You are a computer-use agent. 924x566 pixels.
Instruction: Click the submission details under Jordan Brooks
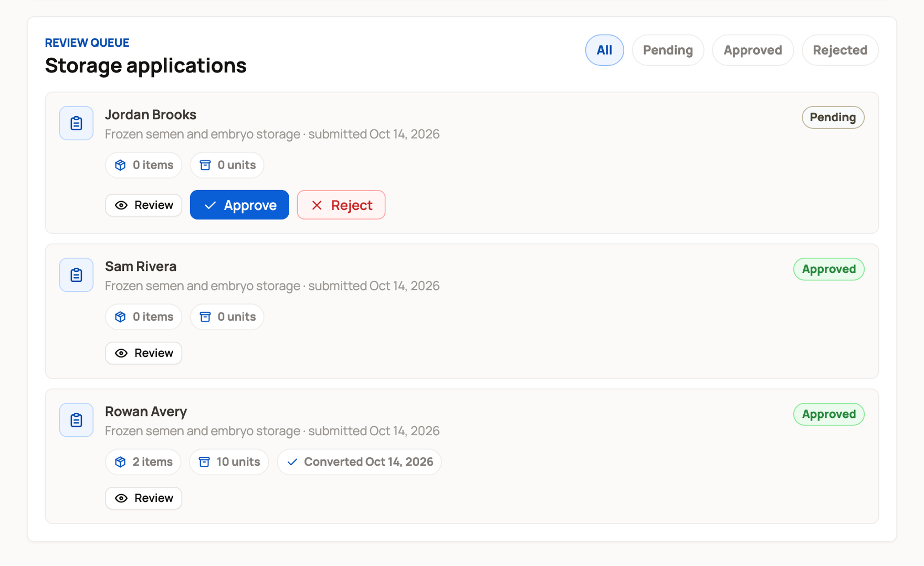tap(272, 134)
